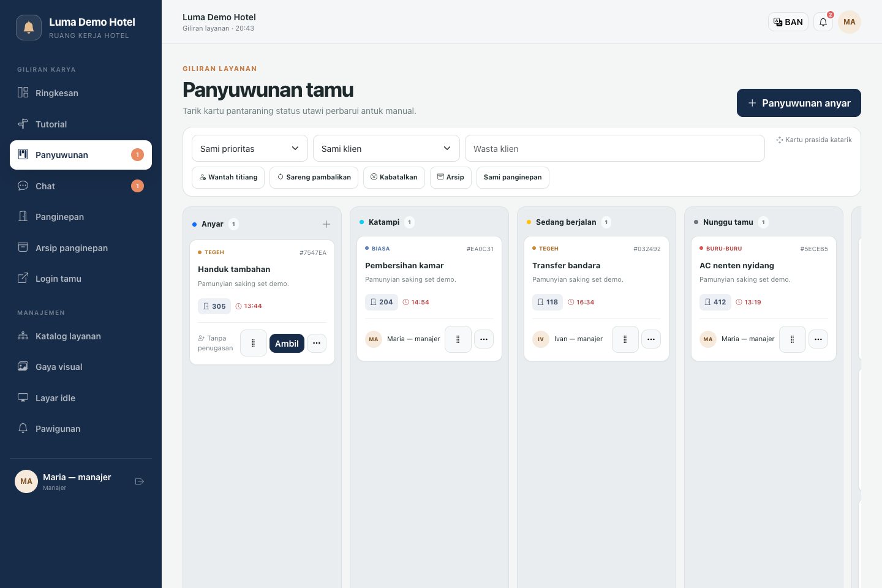The width and height of the screenshot is (882, 588).
Task: Go to Tutorial in the sidebar
Action: (81, 124)
